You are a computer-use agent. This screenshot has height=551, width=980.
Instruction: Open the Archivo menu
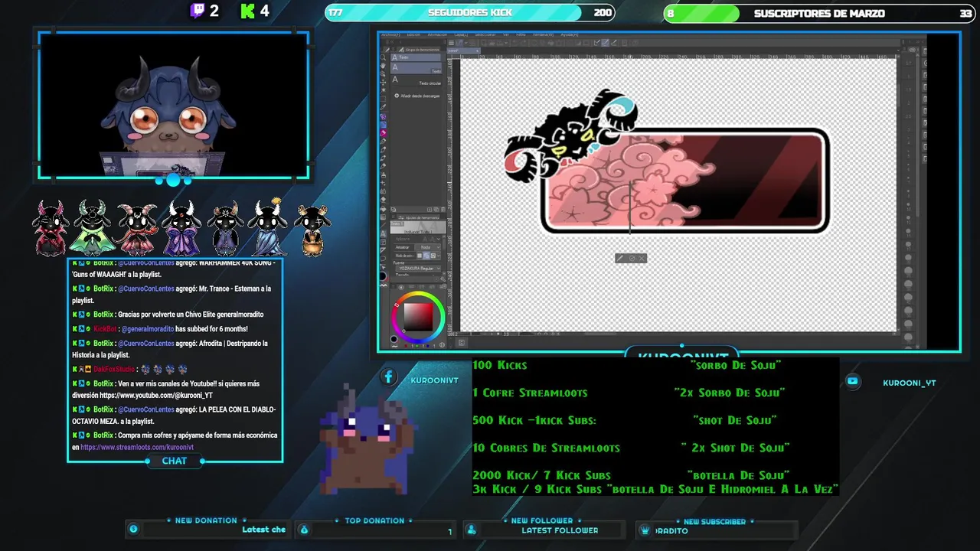[390, 34]
